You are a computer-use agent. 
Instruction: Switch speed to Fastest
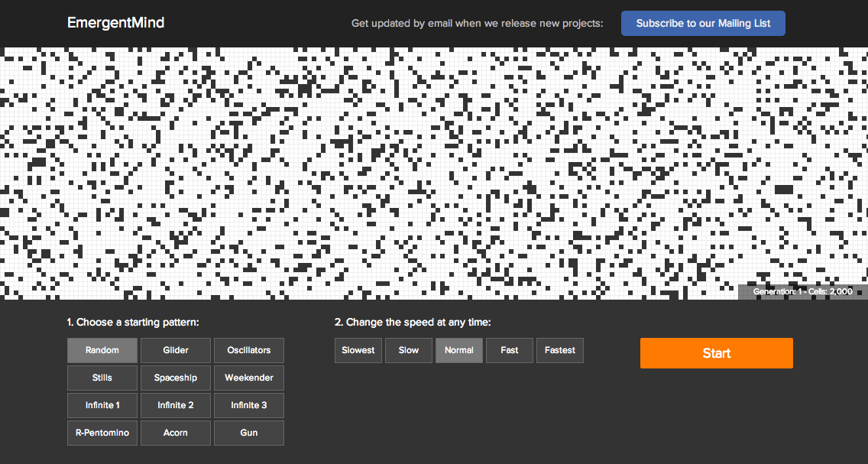click(560, 350)
